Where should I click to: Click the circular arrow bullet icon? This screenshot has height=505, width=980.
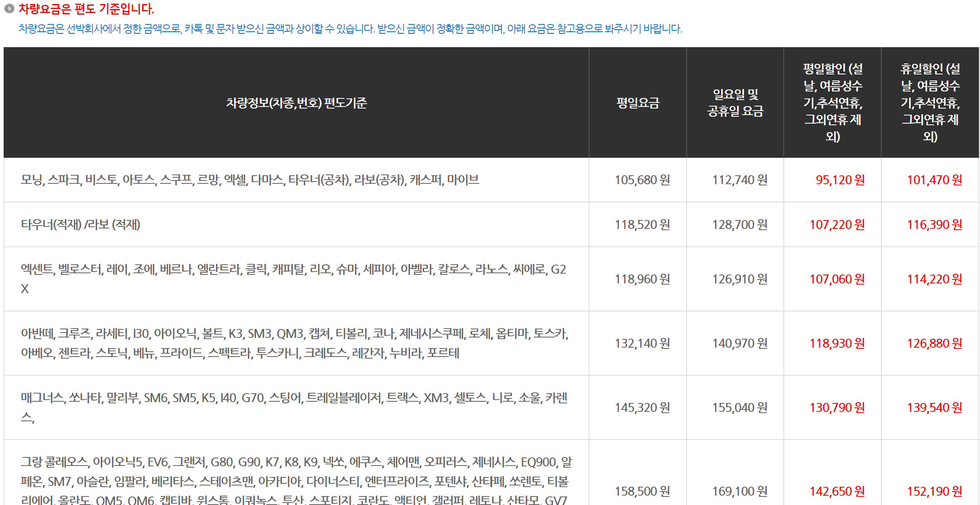click(9, 9)
